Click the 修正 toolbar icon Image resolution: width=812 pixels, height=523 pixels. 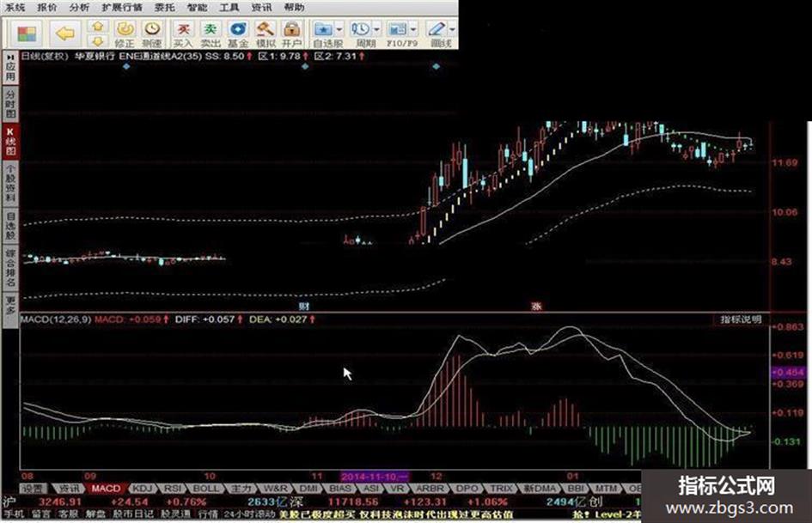(x=125, y=29)
